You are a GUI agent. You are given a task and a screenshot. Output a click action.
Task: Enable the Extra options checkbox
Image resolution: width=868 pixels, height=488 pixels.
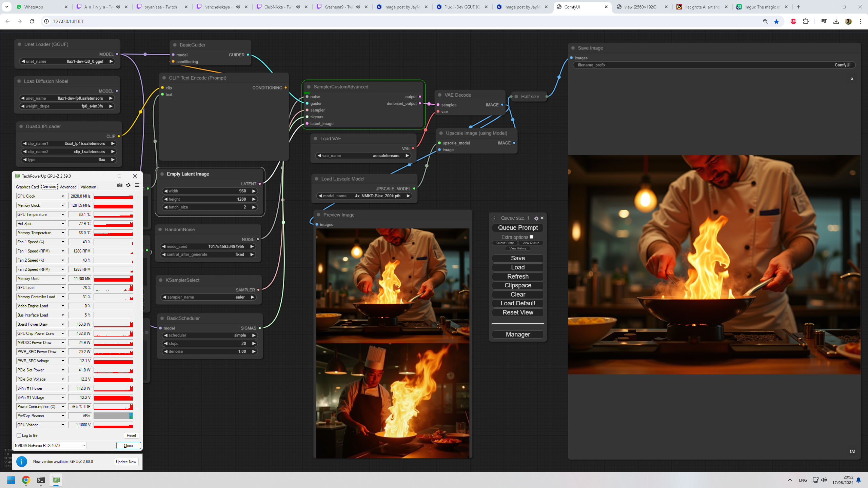(531, 237)
